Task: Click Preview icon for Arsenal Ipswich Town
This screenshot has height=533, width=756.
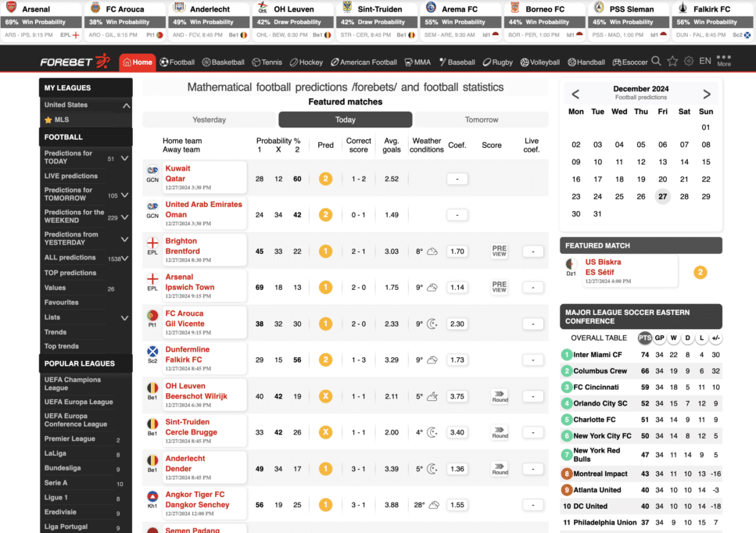Action: pos(499,288)
